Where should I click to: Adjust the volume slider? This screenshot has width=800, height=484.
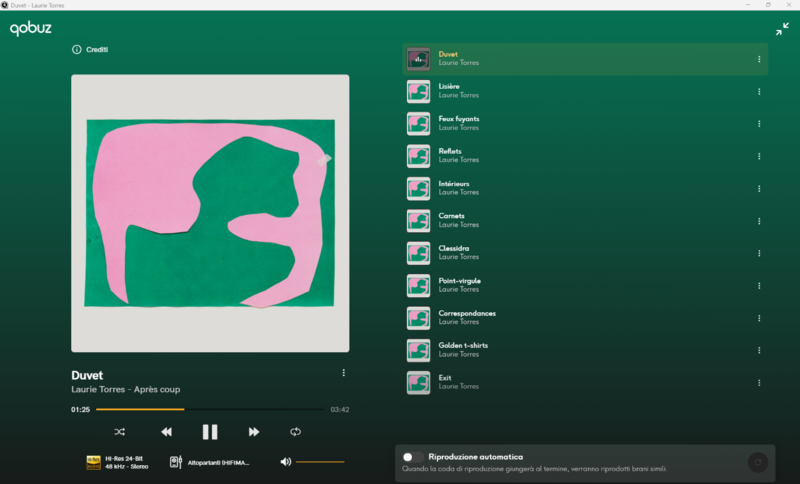pyautogui.click(x=320, y=462)
